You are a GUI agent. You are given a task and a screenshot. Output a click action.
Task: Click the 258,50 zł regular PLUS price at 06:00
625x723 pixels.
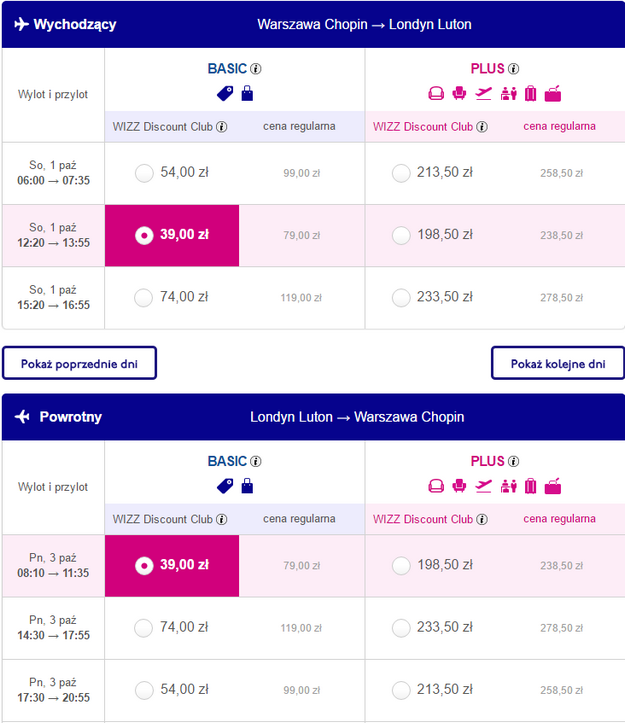[x=562, y=173]
